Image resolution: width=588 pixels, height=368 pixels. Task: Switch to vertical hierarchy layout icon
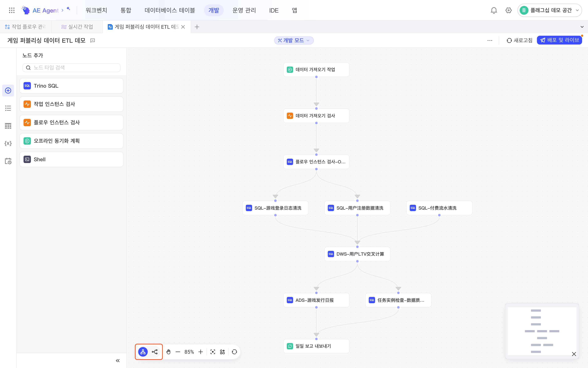[x=143, y=352]
